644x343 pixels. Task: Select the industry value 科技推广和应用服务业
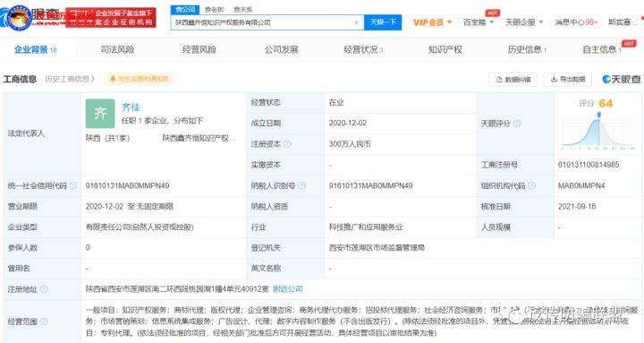(366, 227)
